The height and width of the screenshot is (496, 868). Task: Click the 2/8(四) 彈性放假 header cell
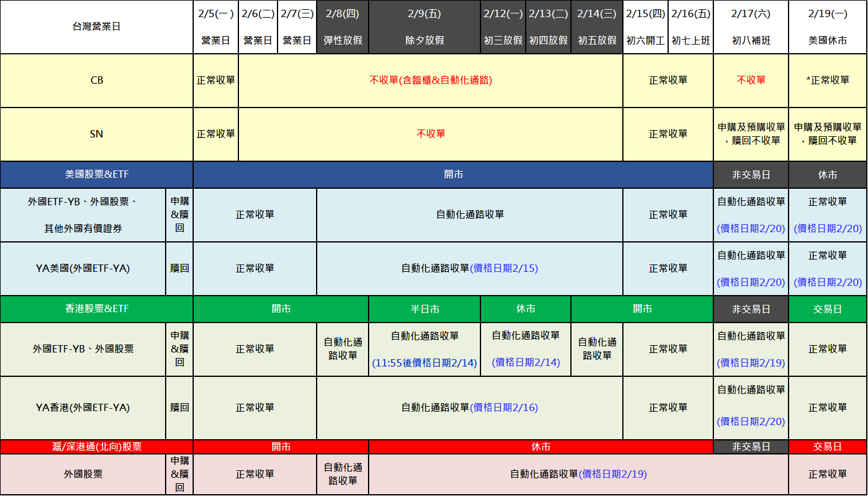tap(343, 27)
